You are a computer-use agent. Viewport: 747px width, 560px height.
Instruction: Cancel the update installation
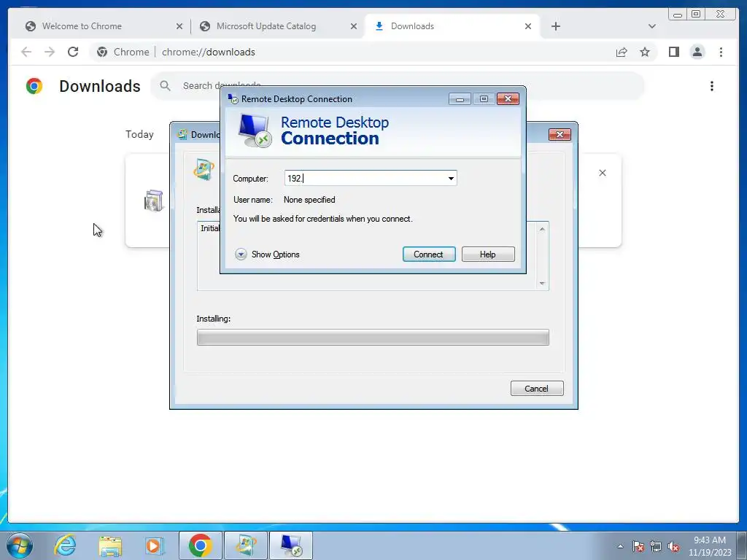(x=537, y=389)
